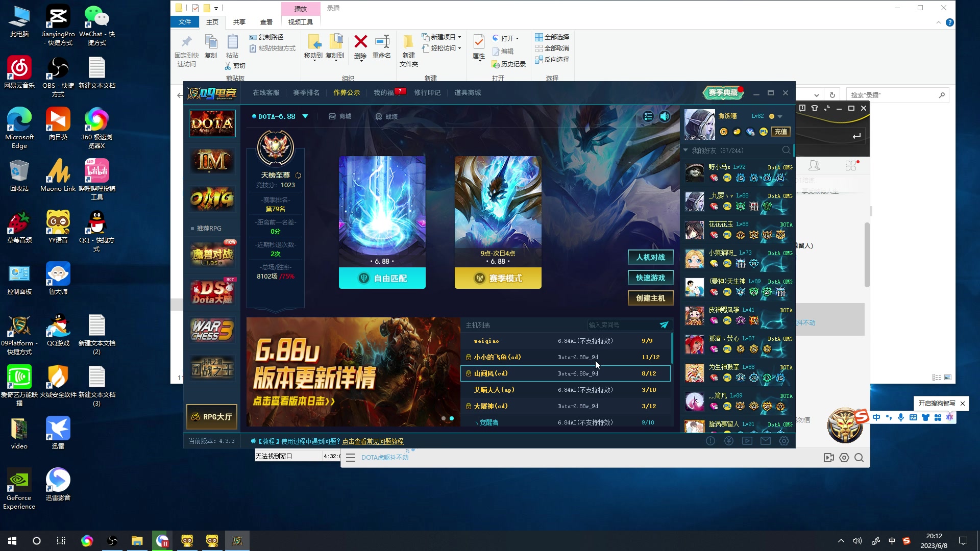Viewport: 980px width, 551px height.
Task: Refresh ranking with icon beside 天榜至尊
Action: 298,175
